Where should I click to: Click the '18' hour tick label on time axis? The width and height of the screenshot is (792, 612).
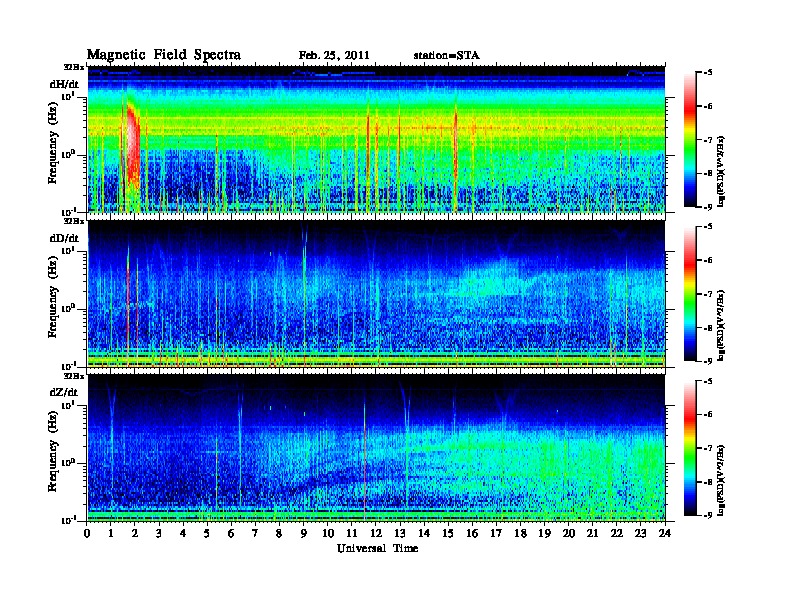(x=521, y=533)
